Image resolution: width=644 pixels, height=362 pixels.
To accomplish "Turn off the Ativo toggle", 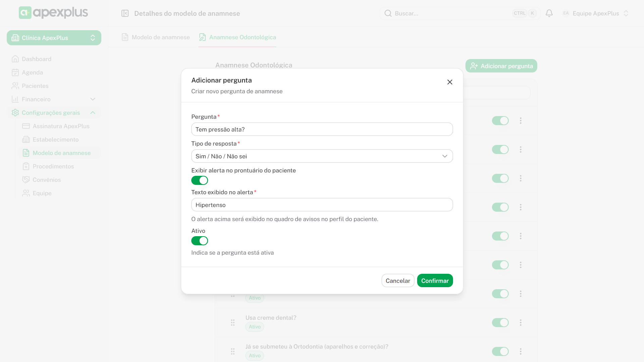I will pos(200,241).
